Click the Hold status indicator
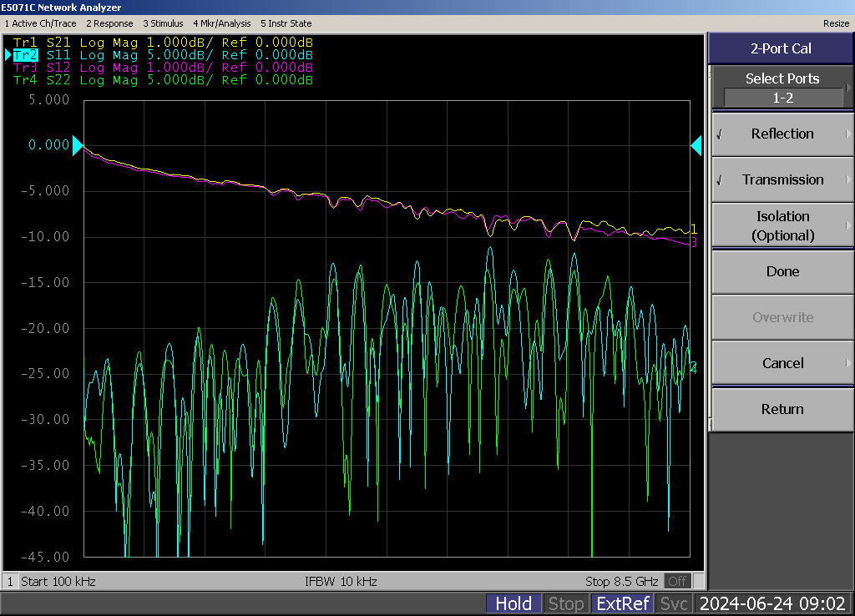 click(514, 603)
